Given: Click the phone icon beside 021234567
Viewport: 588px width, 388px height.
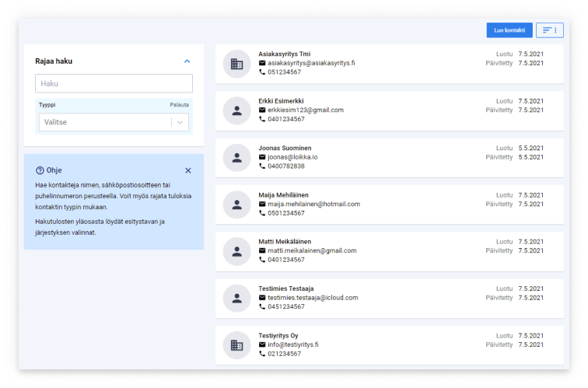Looking at the screenshot, I should point(262,354).
